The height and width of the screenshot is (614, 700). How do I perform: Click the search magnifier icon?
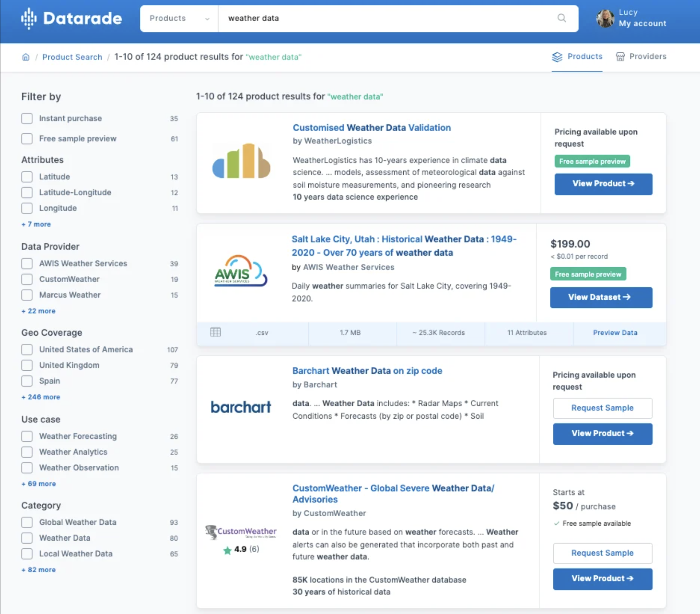tap(561, 18)
